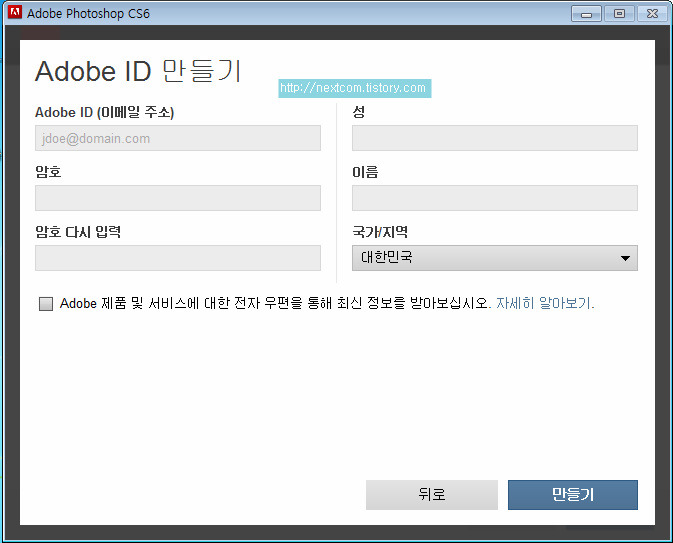
Task: Click the Adobe ID (이메일 주소) label
Action: point(105,112)
